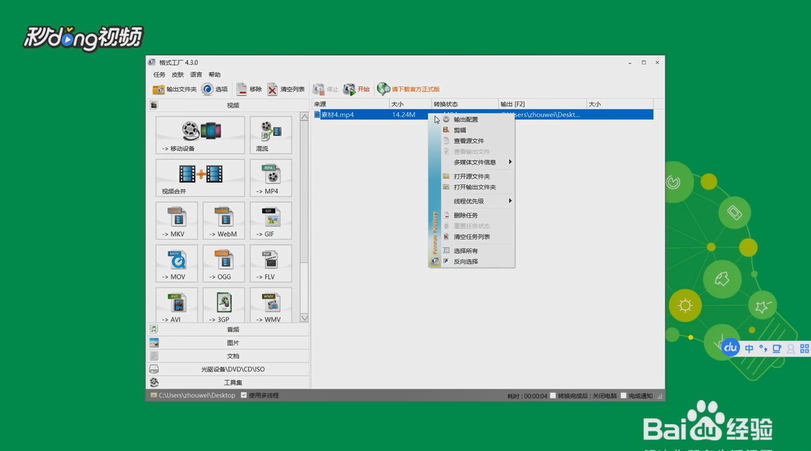
Task: Click the status bar output folder icon
Action: tap(153, 395)
